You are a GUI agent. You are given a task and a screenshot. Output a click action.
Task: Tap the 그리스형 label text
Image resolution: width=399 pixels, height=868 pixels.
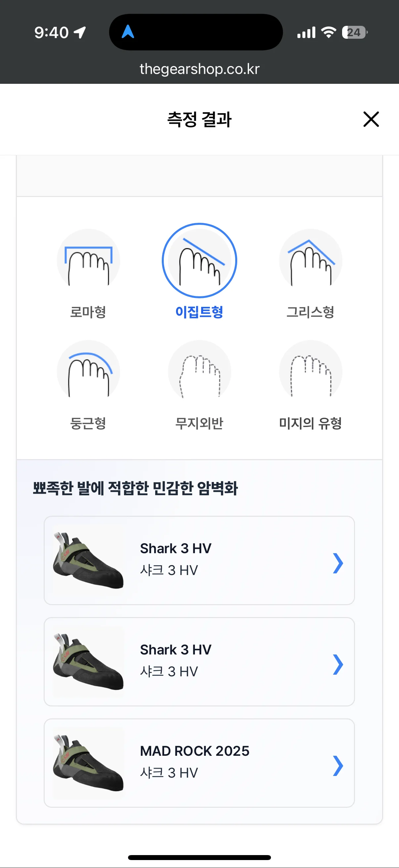[x=310, y=312]
